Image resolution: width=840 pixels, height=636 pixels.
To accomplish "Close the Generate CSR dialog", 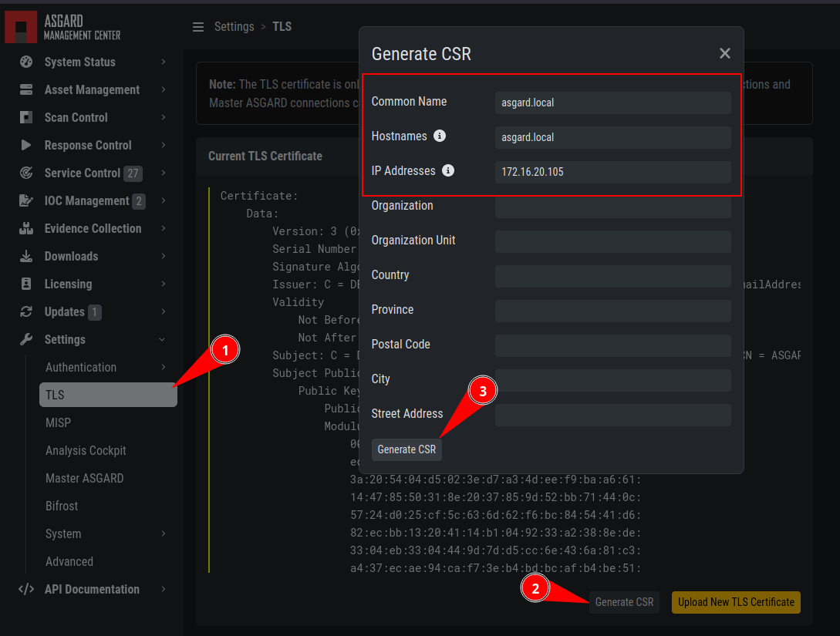I will 725,53.
